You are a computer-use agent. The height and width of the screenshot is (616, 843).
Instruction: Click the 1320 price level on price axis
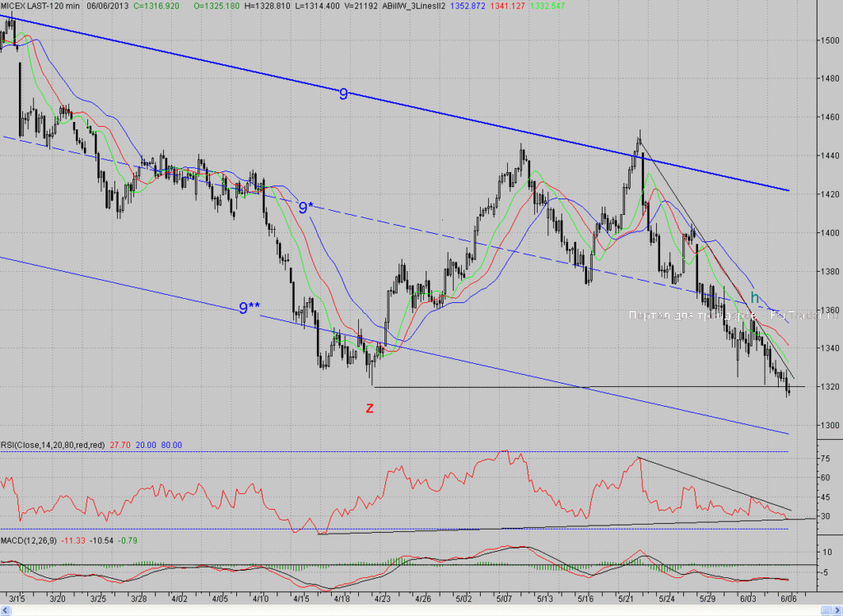pos(830,387)
